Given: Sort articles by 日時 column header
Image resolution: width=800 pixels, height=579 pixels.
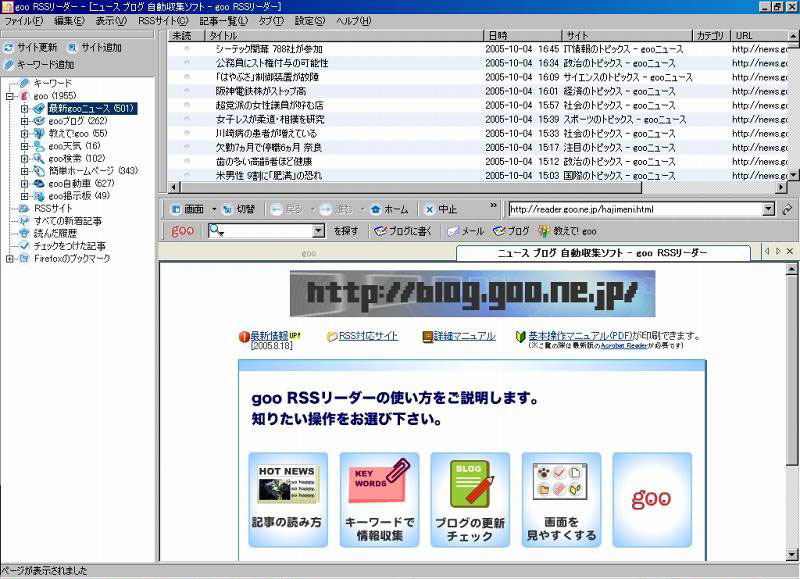Looking at the screenshot, I should [522, 35].
